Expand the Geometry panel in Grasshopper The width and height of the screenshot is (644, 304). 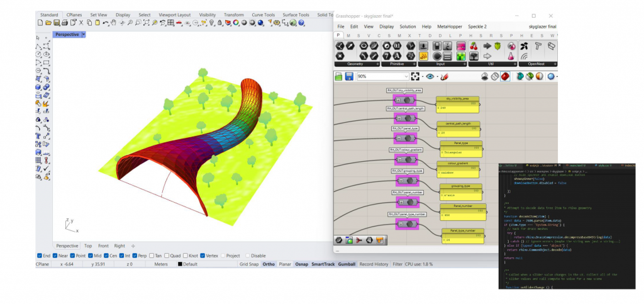tap(377, 64)
